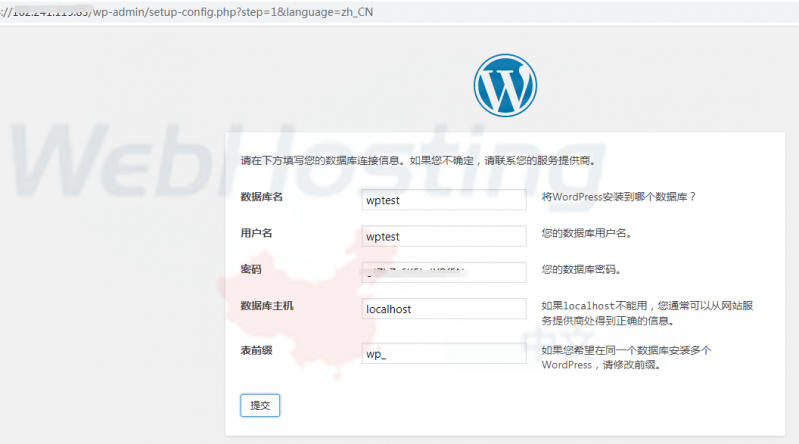
Task: Click the 数据库名 field label
Action: tap(261, 197)
